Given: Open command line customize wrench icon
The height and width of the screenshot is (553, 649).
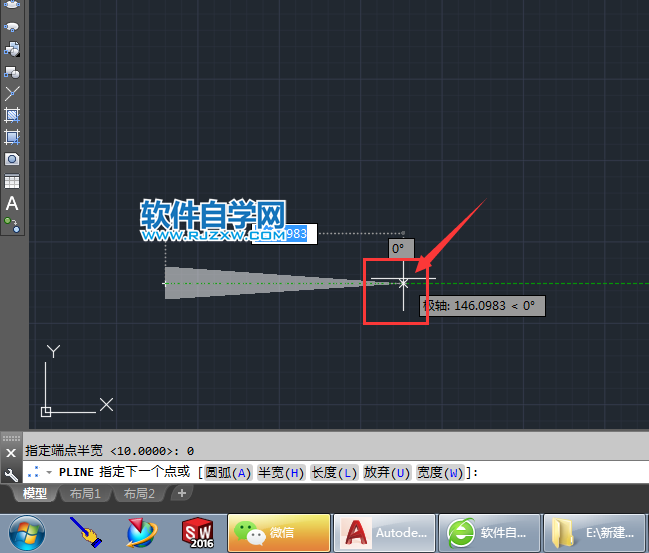Looking at the screenshot, I should (x=11, y=475).
